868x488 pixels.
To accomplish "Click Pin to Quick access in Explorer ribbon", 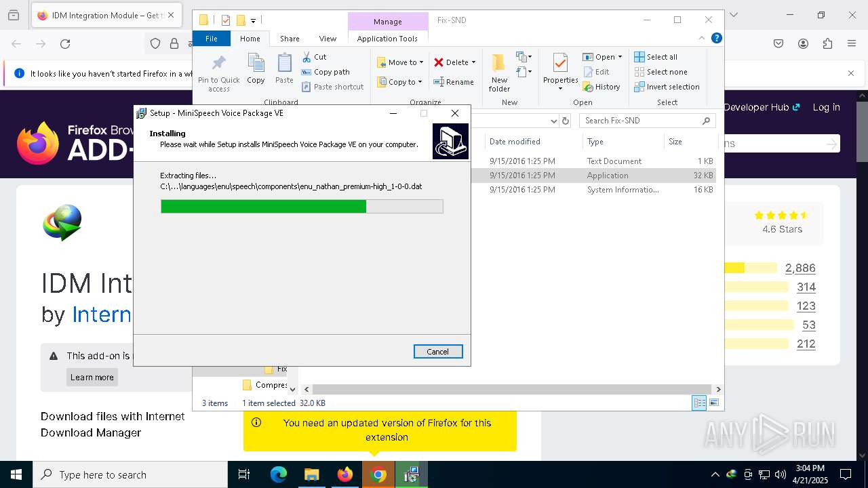I will click(218, 73).
